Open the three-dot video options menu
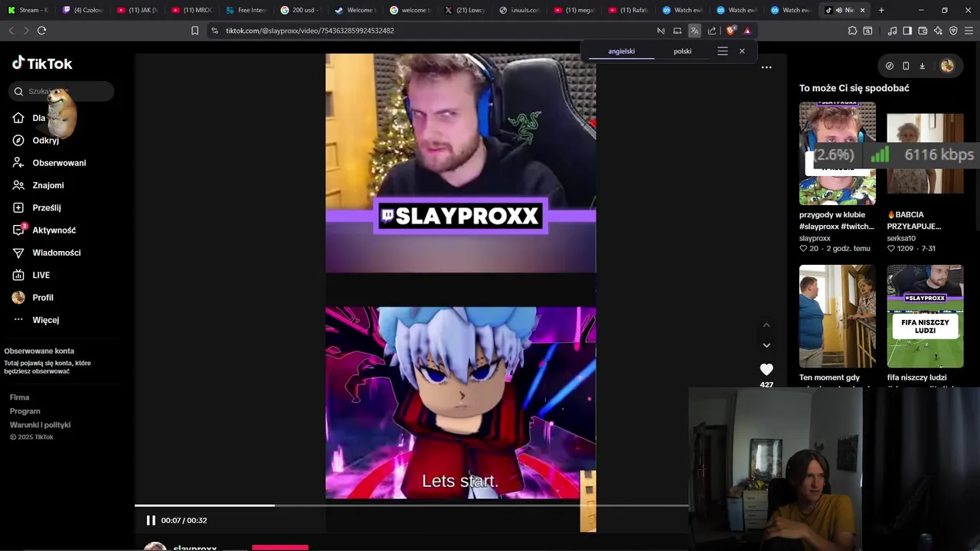The height and width of the screenshot is (551, 980). tap(766, 67)
